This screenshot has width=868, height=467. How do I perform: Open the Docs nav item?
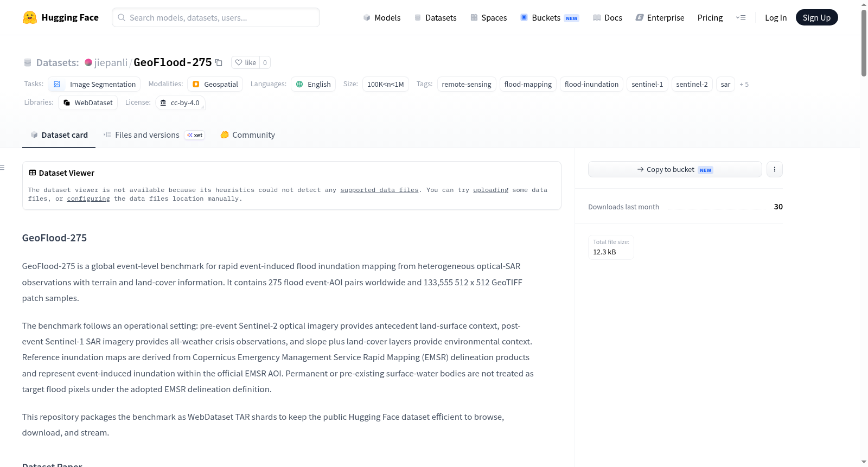pyautogui.click(x=608, y=17)
